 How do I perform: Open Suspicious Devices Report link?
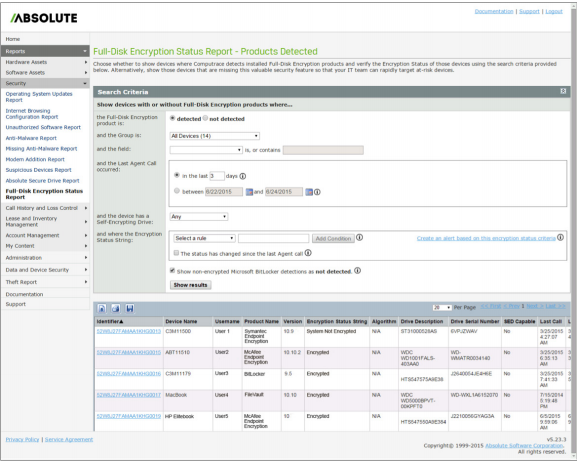pos(38,170)
